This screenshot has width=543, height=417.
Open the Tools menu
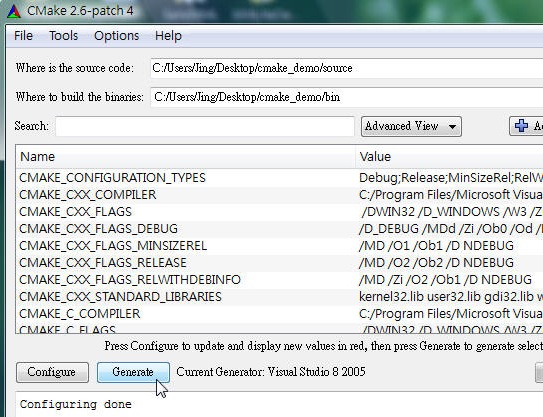coord(63,36)
